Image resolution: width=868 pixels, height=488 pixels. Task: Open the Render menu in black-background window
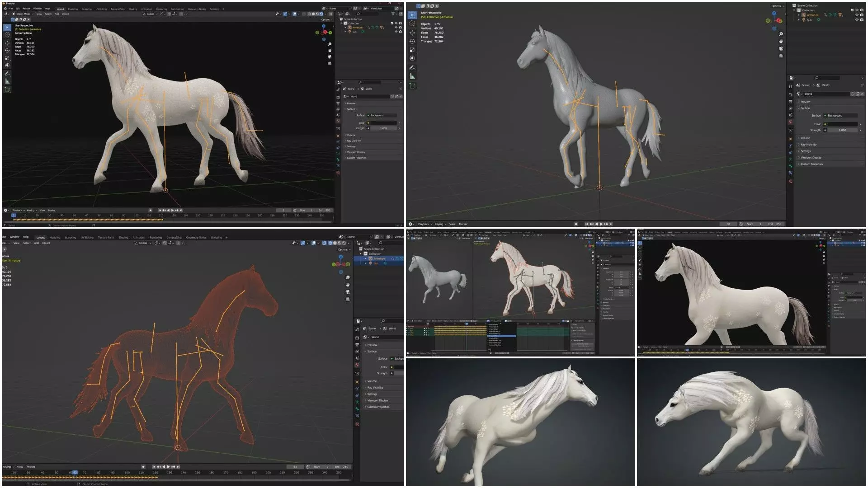[27, 9]
